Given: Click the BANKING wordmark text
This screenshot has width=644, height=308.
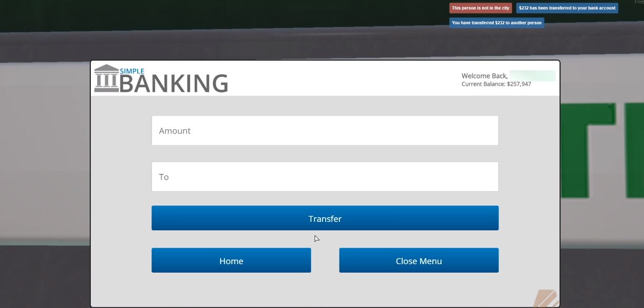Looking at the screenshot, I should tap(174, 82).
